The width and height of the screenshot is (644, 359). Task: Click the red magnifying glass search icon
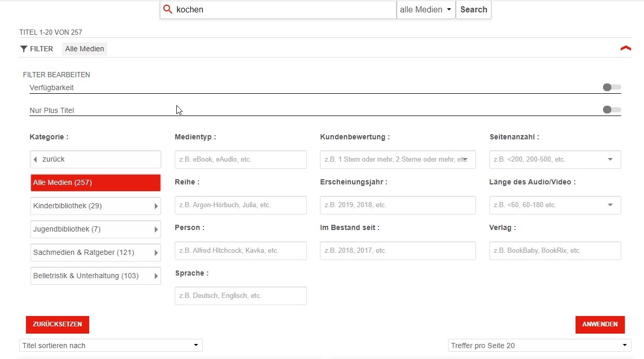pos(167,9)
